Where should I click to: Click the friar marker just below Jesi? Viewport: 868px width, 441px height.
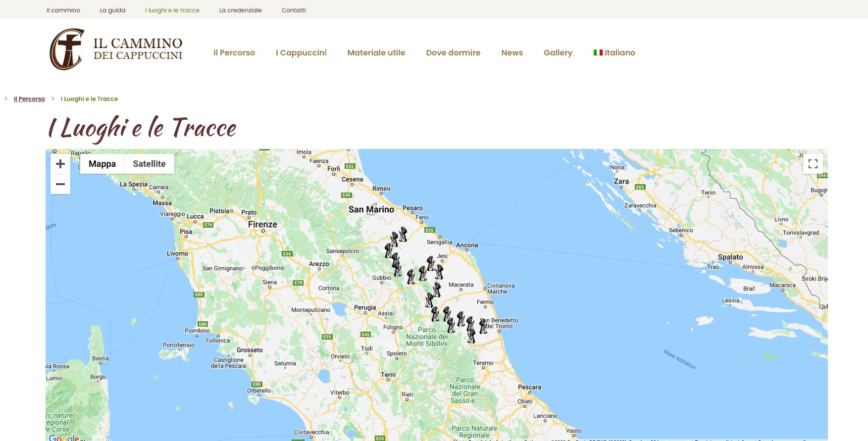[x=439, y=272]
